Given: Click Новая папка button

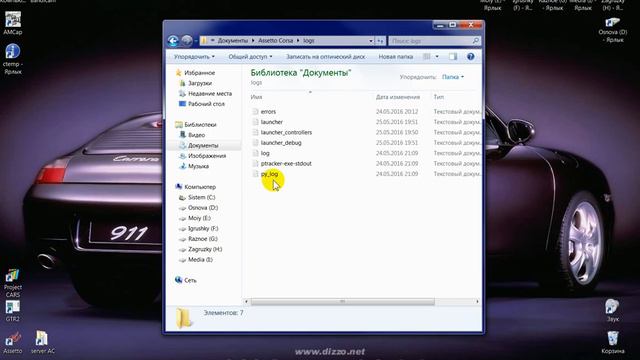Looking at the screenshot, I should (x=396, y=57).
